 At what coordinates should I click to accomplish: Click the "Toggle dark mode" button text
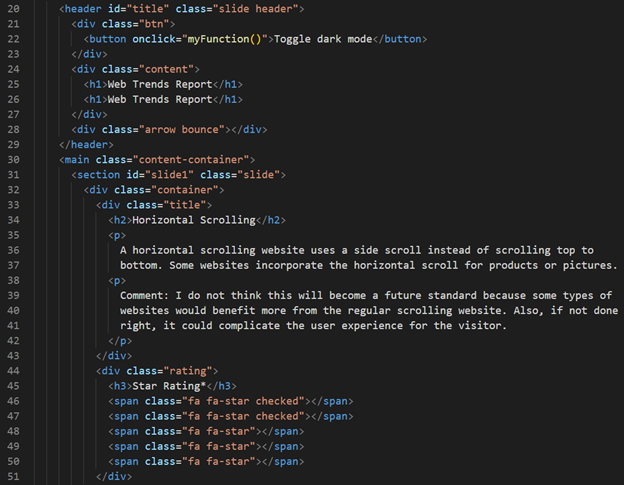(x=323, y=39)
